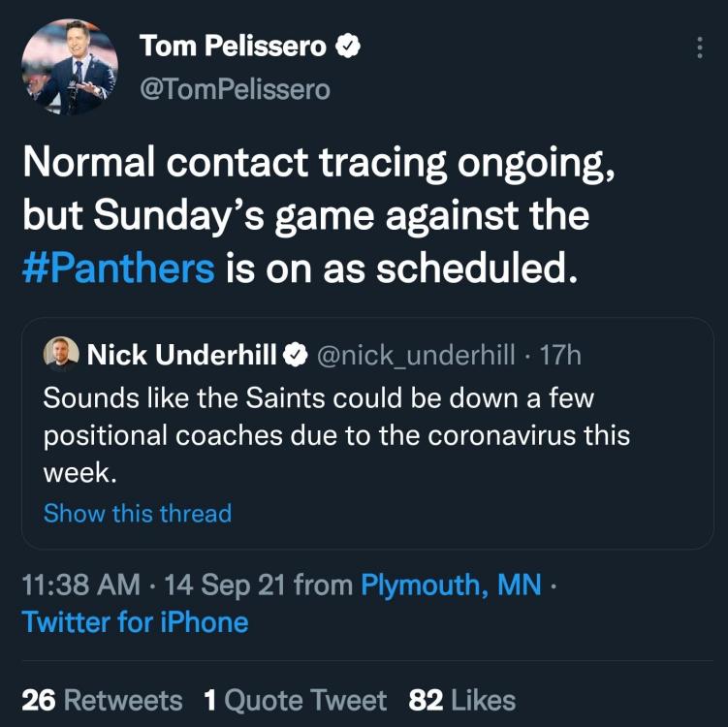728x727 pixels.
Task: Open Nick Underhill's name in quoted tweet
Action: pyautogui.click(x=182, y=356)
